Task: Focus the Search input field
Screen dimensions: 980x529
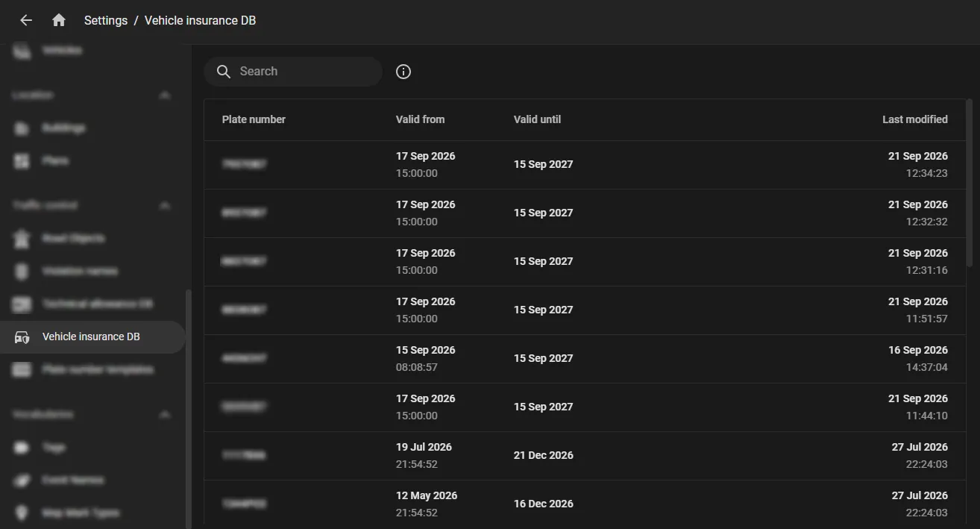Action: click(293, 72)
